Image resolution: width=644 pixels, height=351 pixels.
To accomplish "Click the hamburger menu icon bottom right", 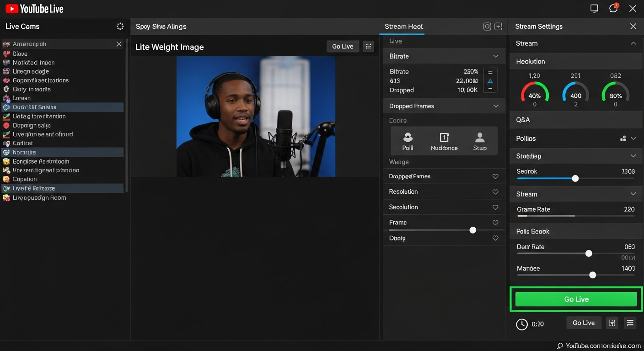I will pyautogui.click(x=630, y=322).
